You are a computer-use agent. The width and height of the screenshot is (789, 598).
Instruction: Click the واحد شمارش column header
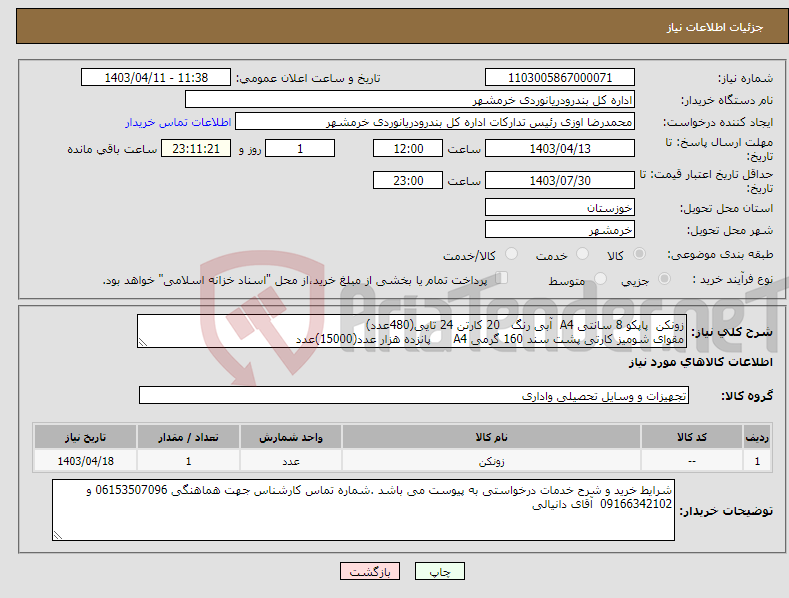click(x=291, y=437)
